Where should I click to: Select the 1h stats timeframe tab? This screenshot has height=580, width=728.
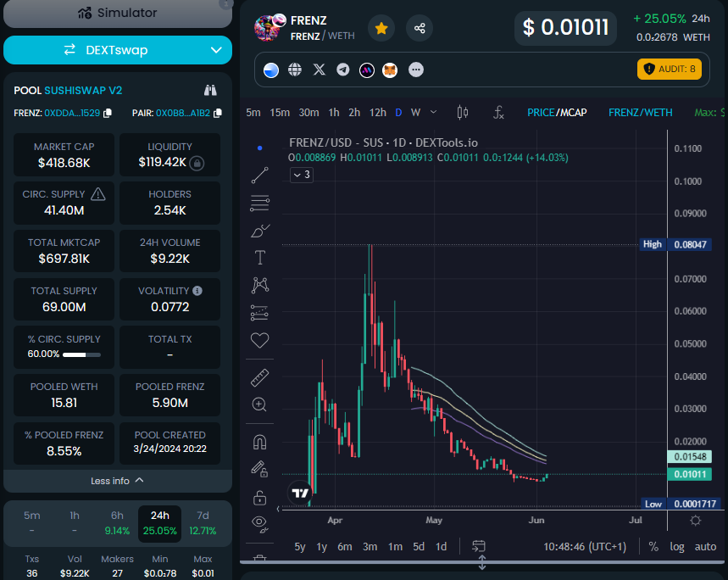tap(75, 522)
